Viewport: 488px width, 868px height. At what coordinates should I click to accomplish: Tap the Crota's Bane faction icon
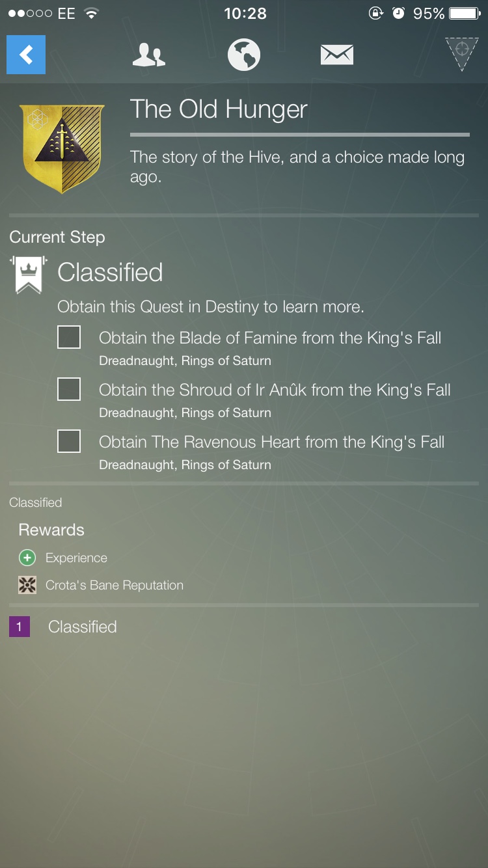click(x=27, y=585)
